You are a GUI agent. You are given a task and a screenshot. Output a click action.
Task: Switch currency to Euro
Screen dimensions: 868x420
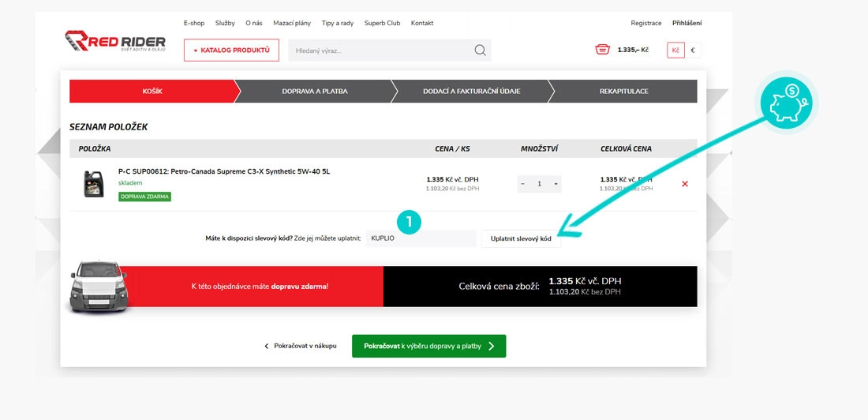[x=693, y=51]
